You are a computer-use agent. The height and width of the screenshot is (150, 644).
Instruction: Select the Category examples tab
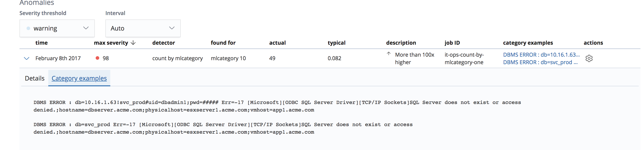(79, 78)
